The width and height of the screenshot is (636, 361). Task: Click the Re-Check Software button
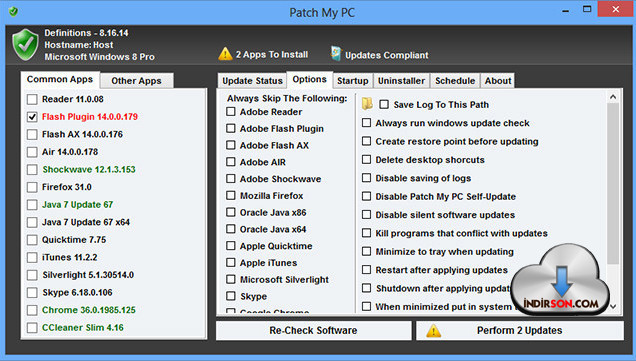(x=314, y=331)
